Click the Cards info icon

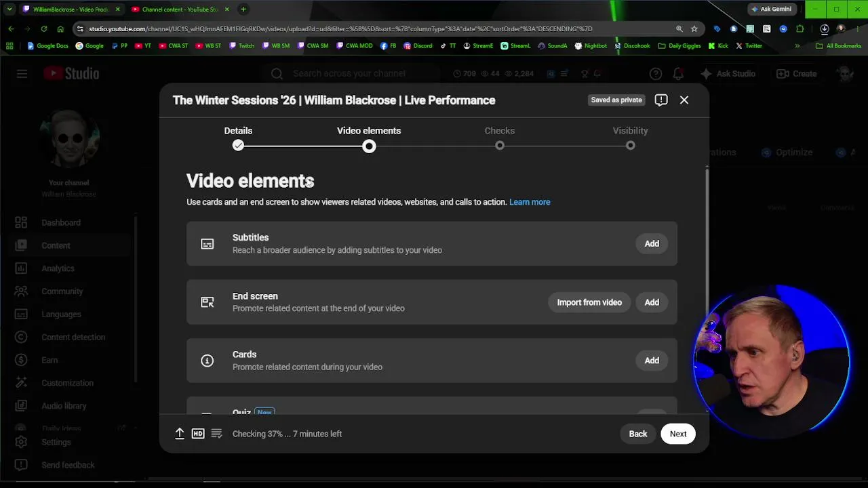pos(208,361)
